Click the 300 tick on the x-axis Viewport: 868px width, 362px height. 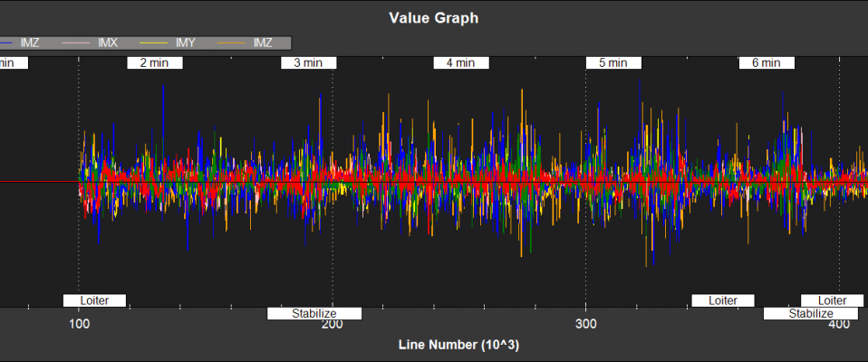[586, 325]
